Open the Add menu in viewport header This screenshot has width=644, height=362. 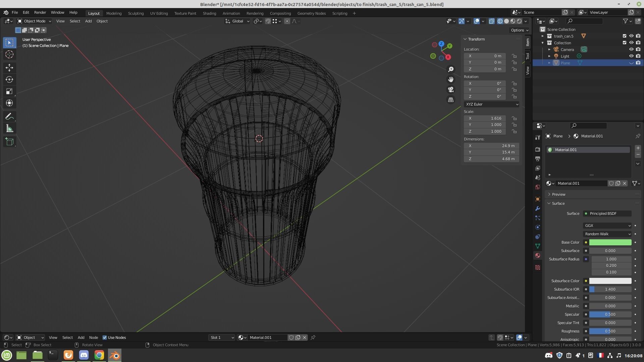click(88, 21)
